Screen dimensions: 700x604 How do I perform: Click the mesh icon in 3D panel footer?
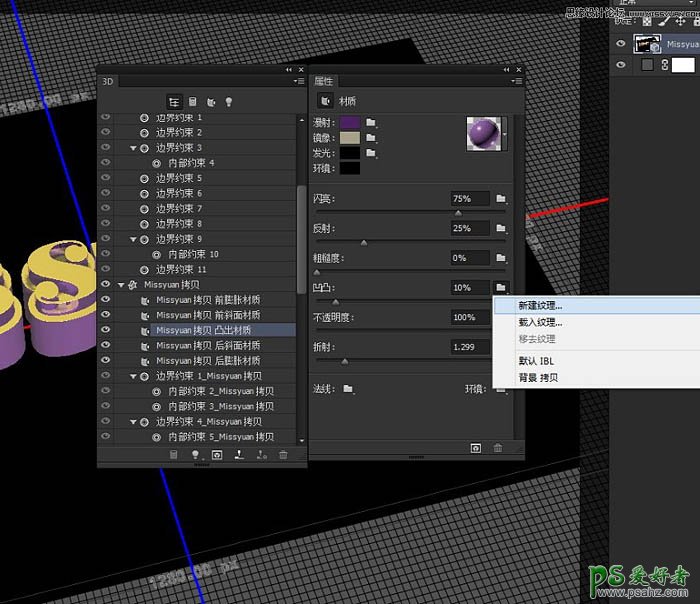[174, 454]
